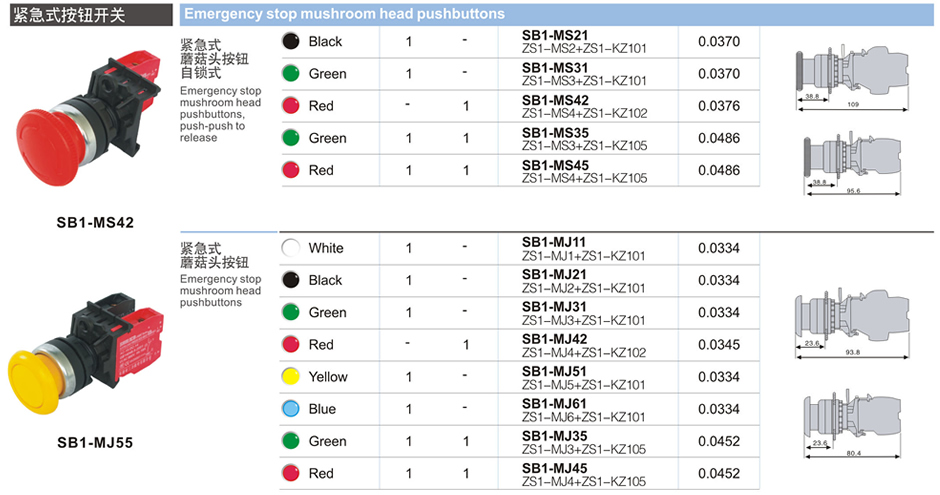The height and width of the screenshot is (495, 940).
Task: Select the green dot in the SB1-MS31 row
Action: tap(291, 74)
